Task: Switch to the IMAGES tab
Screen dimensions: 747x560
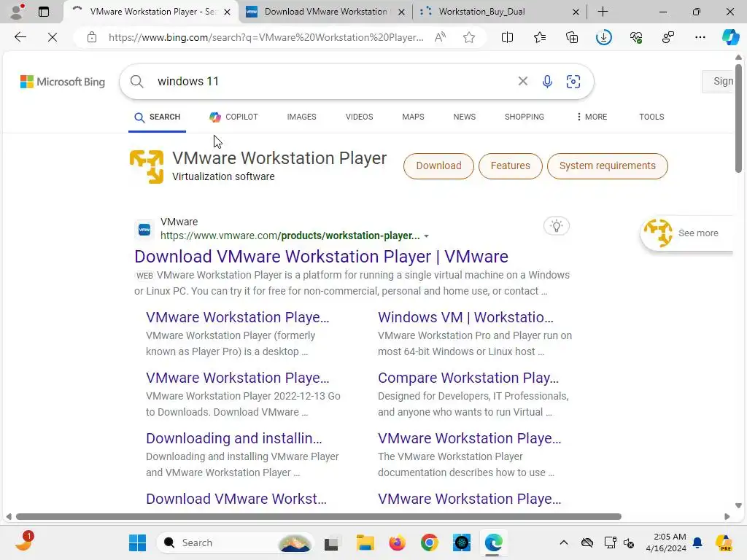Action: pos(301,117)
